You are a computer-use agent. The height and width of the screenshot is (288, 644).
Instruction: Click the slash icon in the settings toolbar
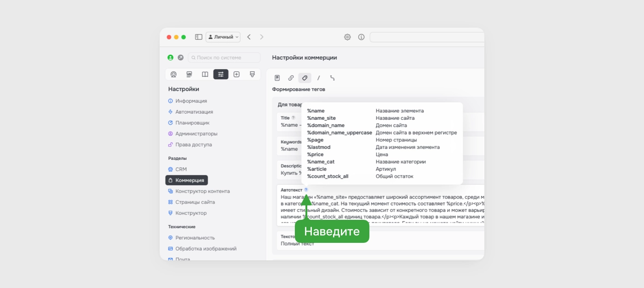(x=319, y=78)
